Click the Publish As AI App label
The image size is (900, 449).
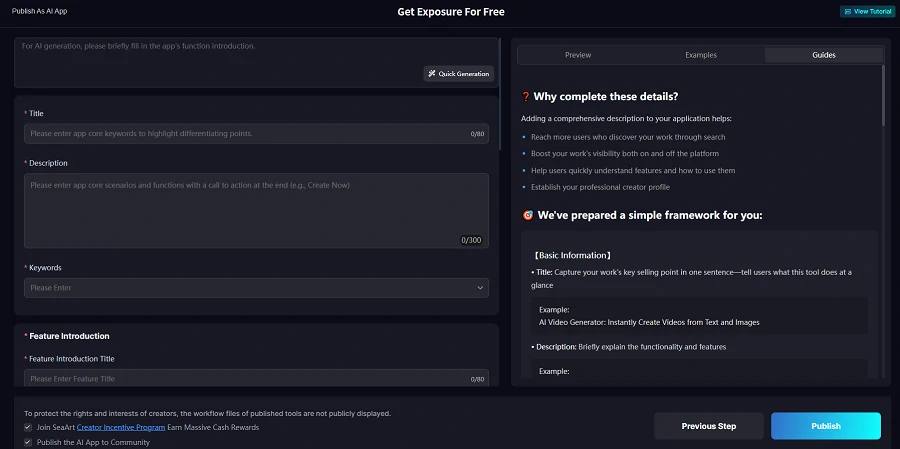[x=40, y=11]
